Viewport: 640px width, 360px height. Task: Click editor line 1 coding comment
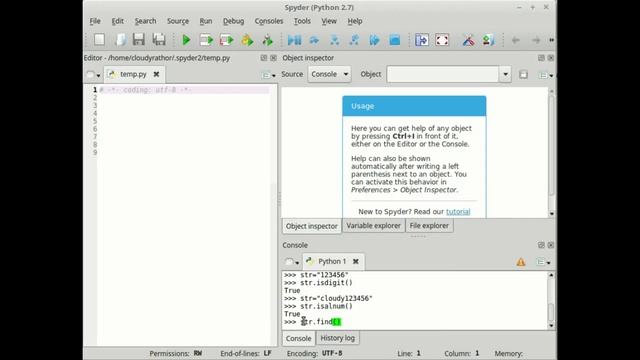pyautogui.click(x=145, y=90)
